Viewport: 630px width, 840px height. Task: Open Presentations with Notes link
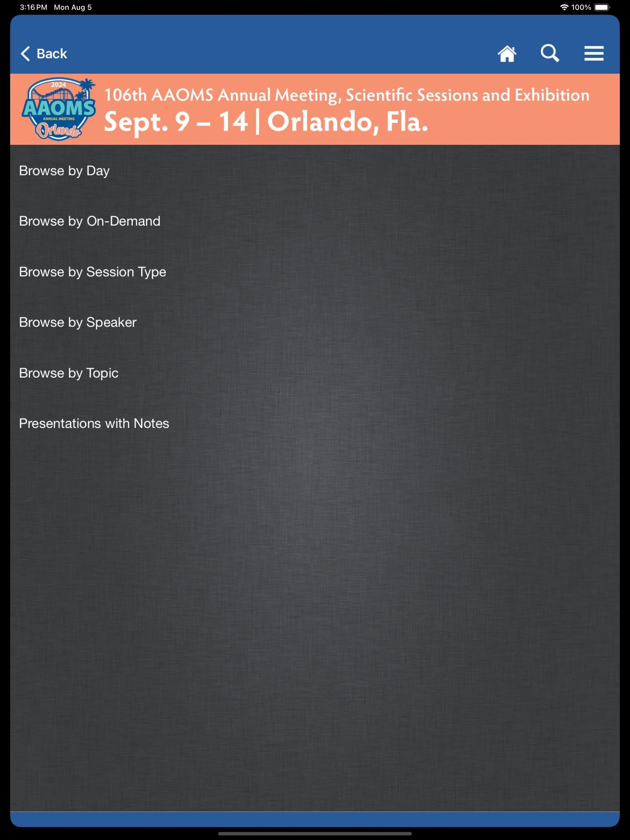pyautogui.click(x=93, y=423)
